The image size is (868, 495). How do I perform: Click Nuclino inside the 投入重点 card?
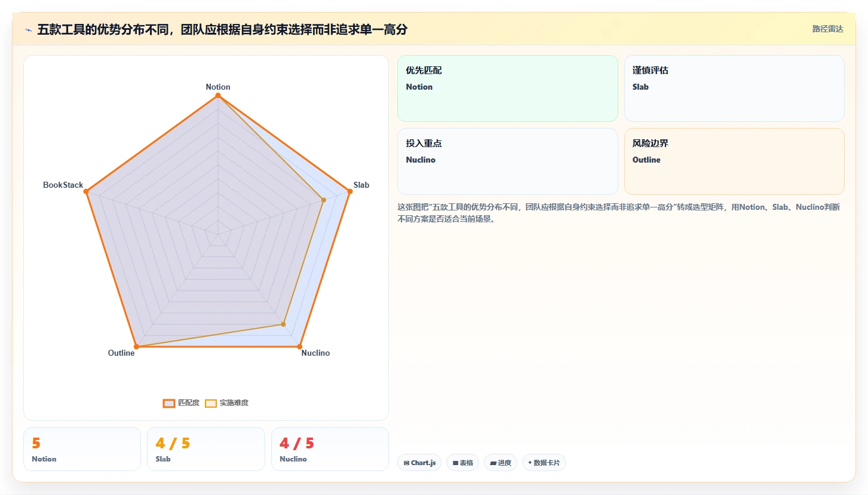421,160
